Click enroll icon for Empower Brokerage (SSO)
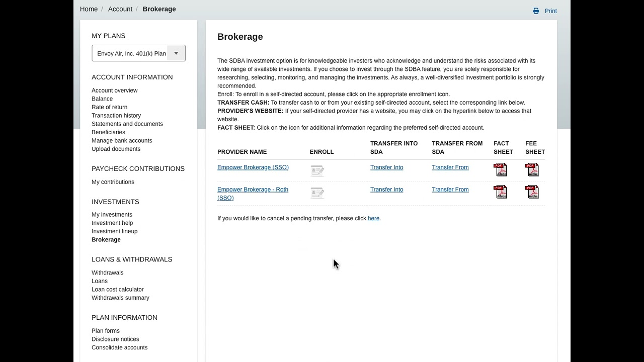 point(317,171)
